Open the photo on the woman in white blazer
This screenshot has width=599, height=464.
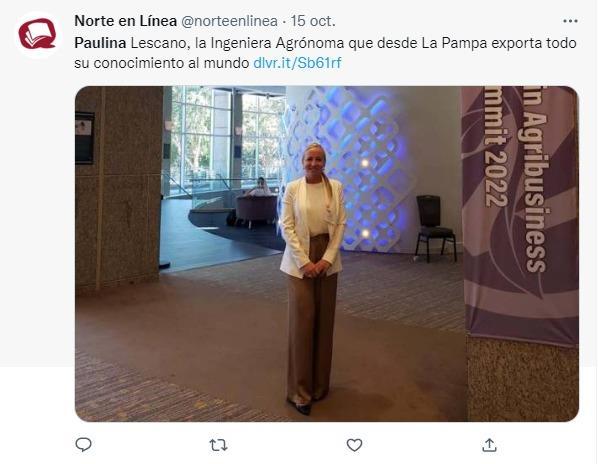pyautogui.click(x=313, y=279)
